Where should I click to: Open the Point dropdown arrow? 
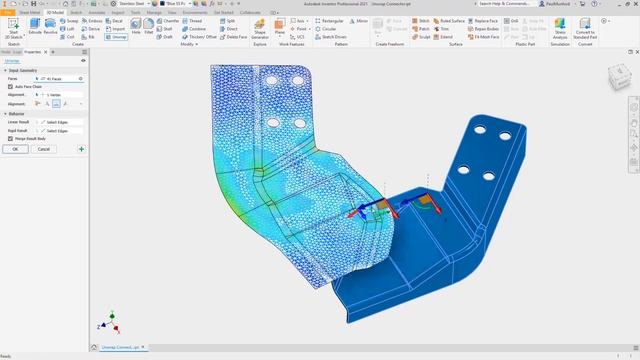coord(309,29)
